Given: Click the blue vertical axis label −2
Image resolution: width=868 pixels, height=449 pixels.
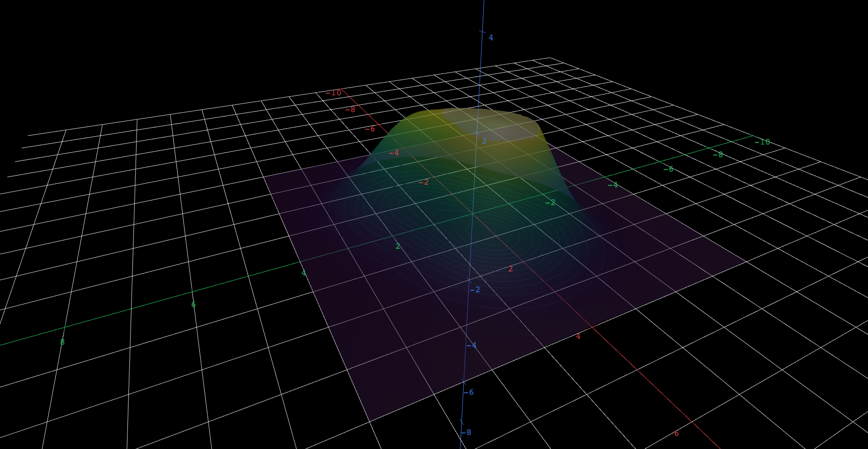Looking at the screenshot, I should 475,290.
